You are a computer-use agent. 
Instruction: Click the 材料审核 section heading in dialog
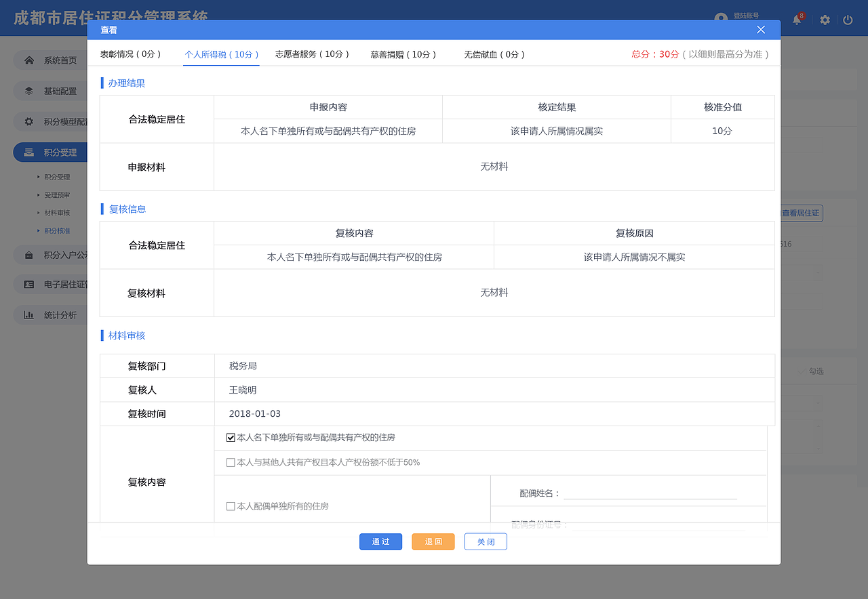coord(127,335)
